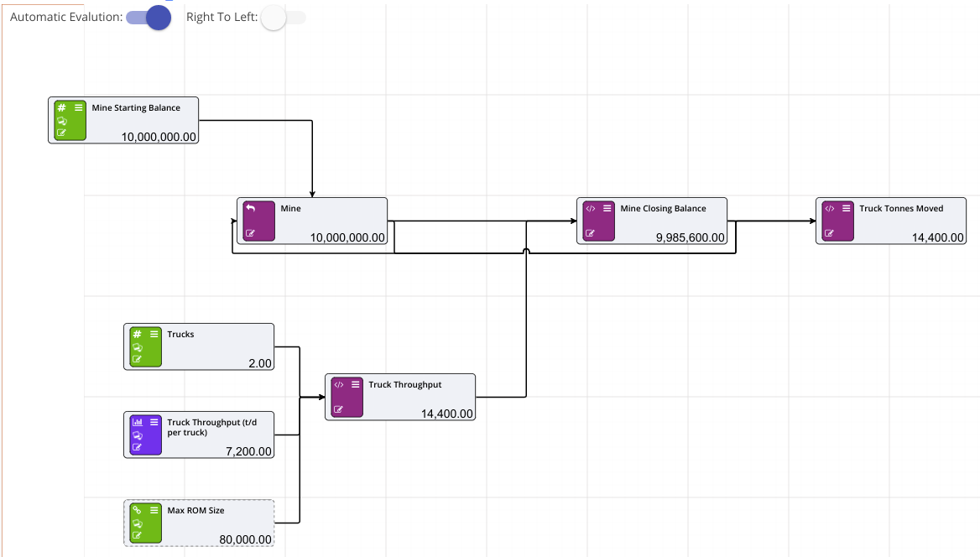This screenshot has height=557, width=980.
Task: Click the bar chart icon on Truck Throughput (t/d per truck)
Action: pos(137,422)
